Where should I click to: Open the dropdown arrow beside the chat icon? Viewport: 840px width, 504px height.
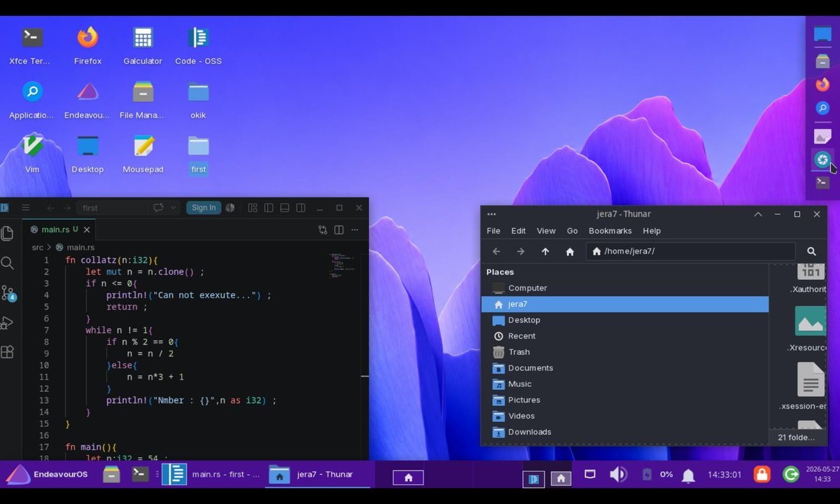[173, 208]
